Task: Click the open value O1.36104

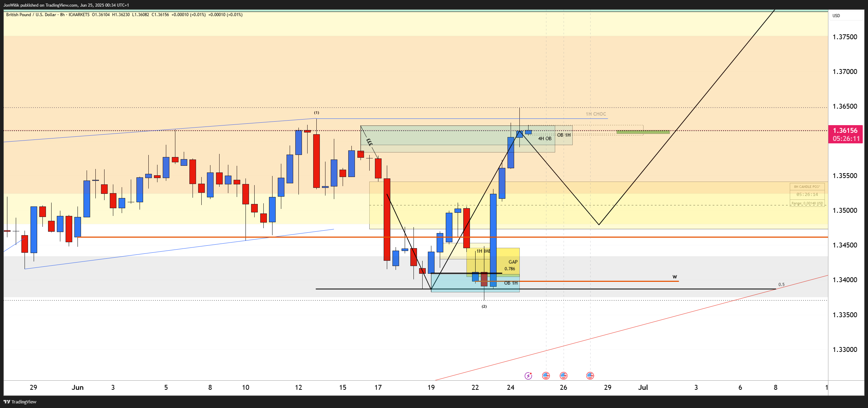Action: click(x=101, y=15)
